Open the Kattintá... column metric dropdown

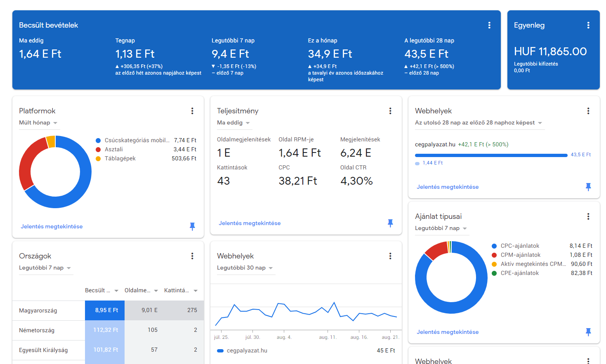pos(181,291)
